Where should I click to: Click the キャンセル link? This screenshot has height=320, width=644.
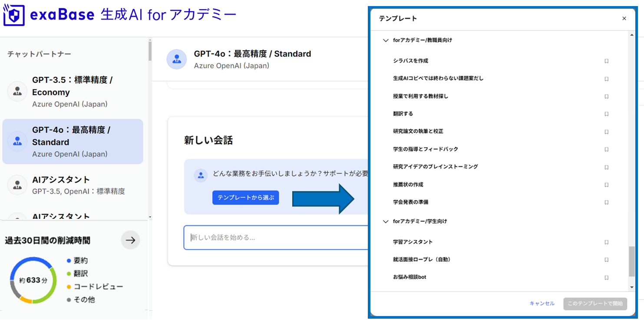542,304
